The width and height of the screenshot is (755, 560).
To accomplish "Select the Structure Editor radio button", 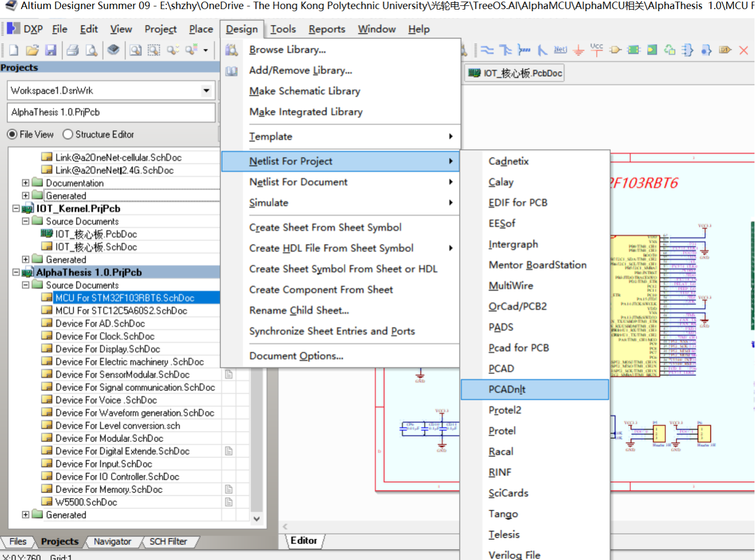I will coord(67,134).
